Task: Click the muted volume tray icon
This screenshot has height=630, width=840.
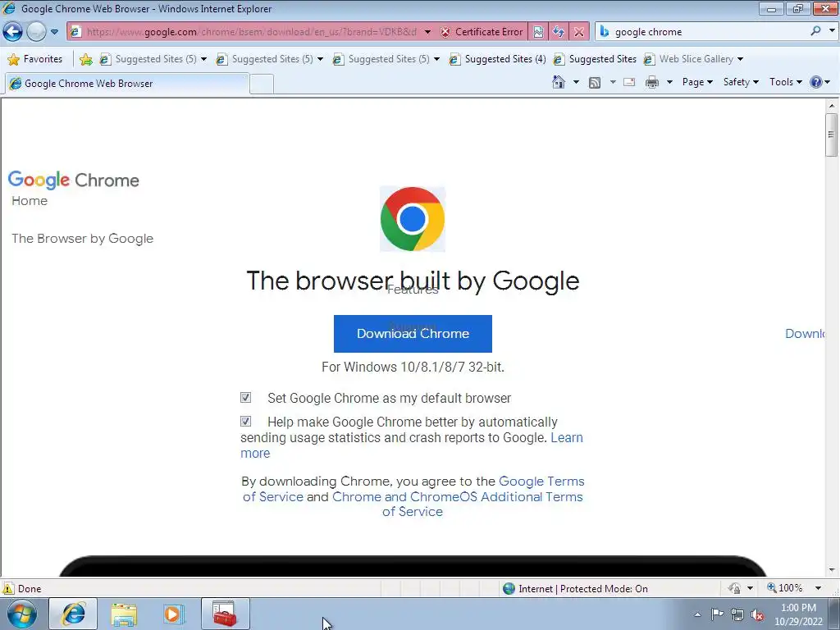Action: point(757,615)
